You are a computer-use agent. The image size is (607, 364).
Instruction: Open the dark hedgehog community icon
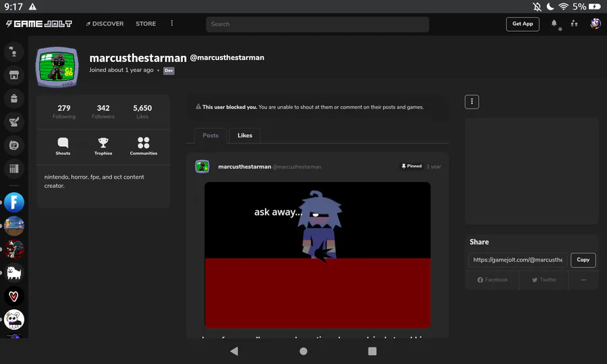pyautogui.click(x=14, y=249)
